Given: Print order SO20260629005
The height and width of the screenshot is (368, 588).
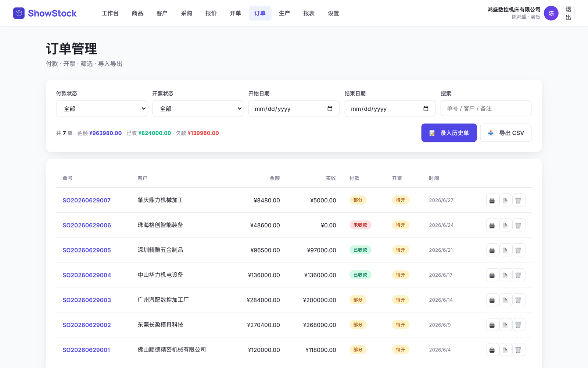Looking at the screenshot, I should click(492, 250).
